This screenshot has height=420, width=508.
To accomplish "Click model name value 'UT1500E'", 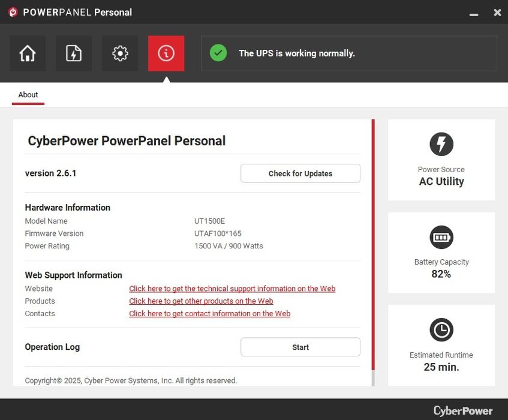I will pos(209,221).
